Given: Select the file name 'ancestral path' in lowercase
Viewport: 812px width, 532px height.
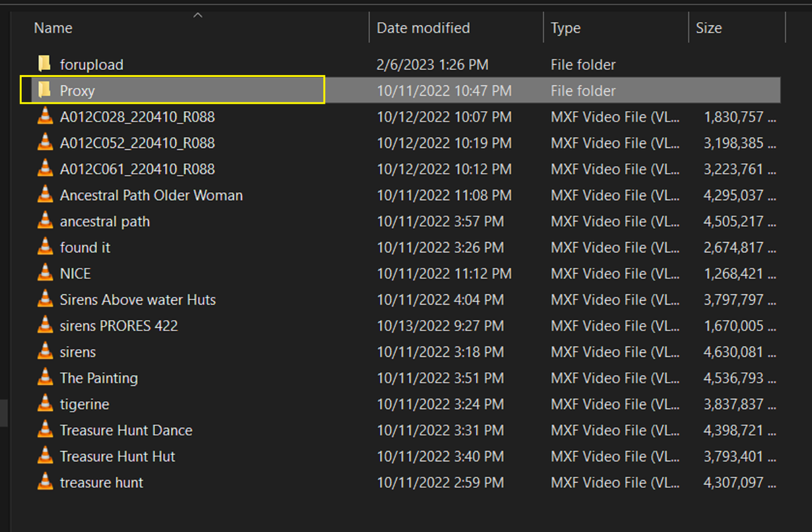Looking at the screenshot, I should point(104,221).
